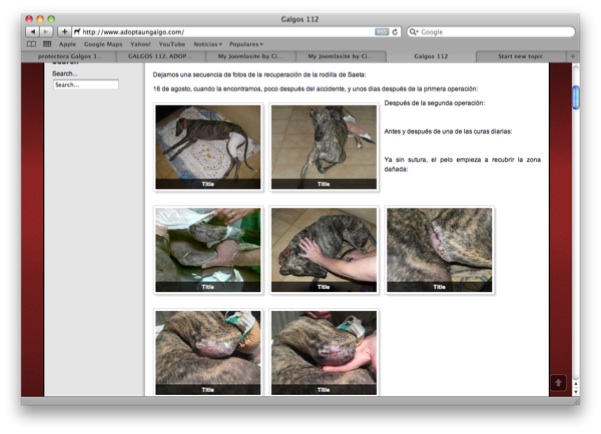The height and width of the screenshot is (434, 601).
Task: Click the RSS badge in the address bar
Action: [381, 32]
